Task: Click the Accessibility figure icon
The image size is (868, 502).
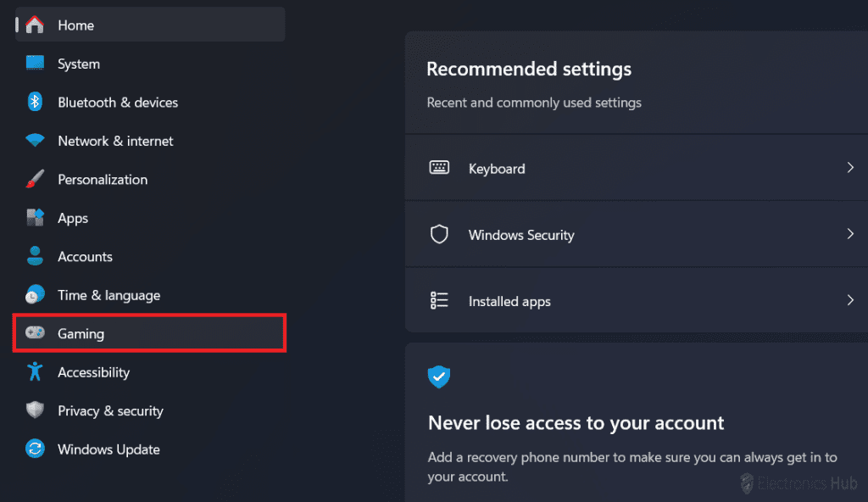Action: point(35,372)
